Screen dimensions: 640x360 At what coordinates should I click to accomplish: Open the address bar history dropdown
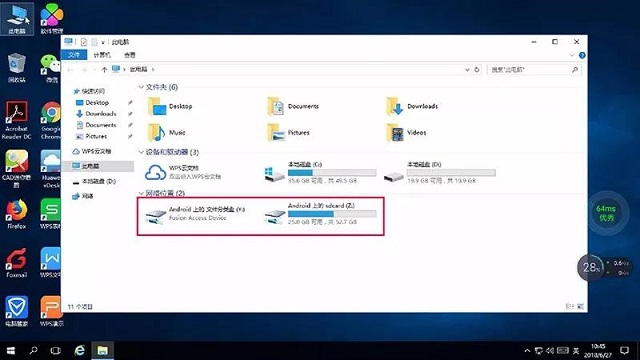pyautogui.click(x=467, y=70)
